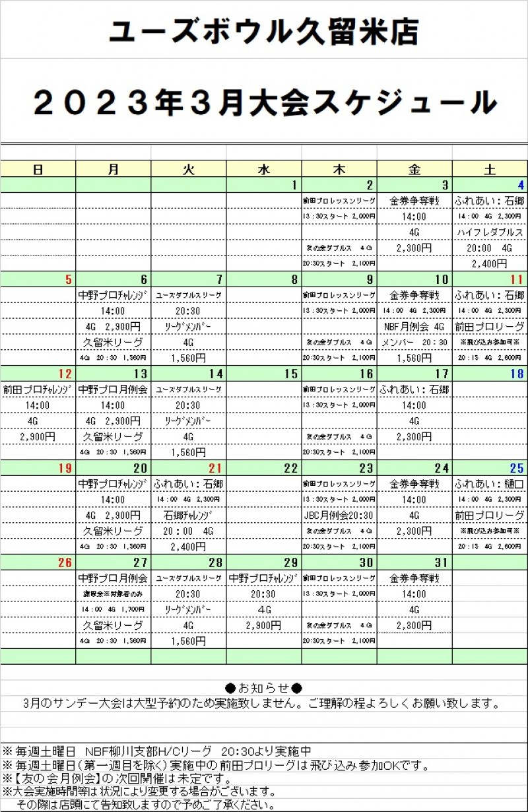This screenshot has height=812, width=528.
Task: Select the サンデー大会 cancellation notice text
Action: coord(261,703)
